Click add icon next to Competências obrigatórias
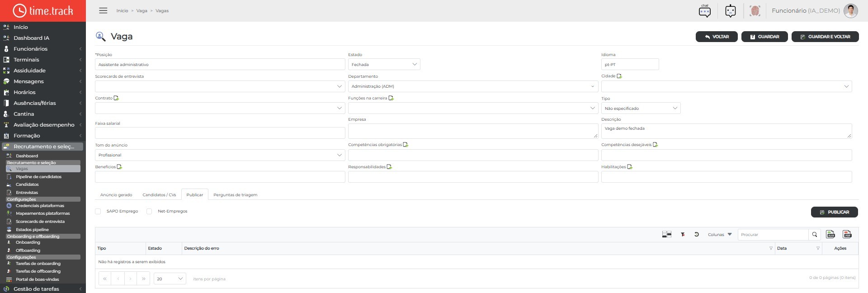Image resolution: width=868 pixels, height=293 pixels. point(406,145)
